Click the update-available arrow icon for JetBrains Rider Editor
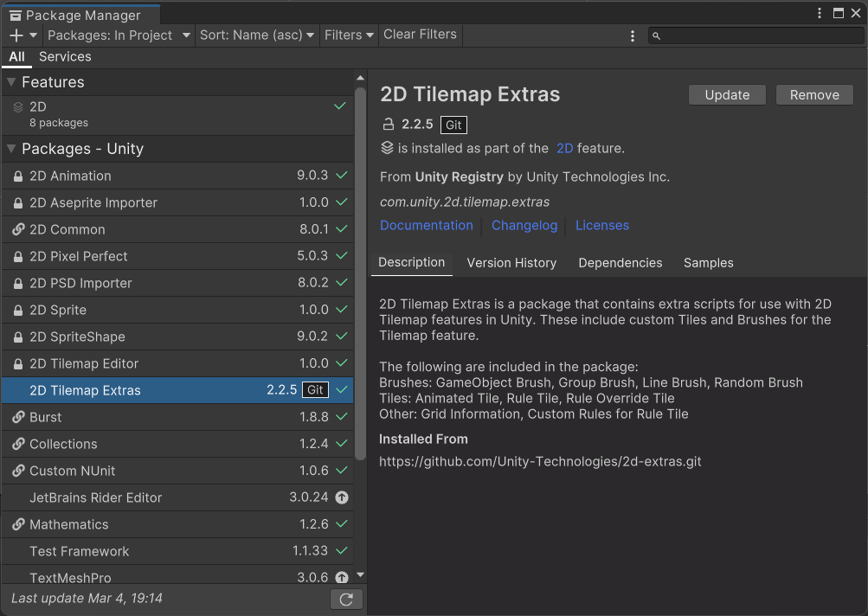 342,497
